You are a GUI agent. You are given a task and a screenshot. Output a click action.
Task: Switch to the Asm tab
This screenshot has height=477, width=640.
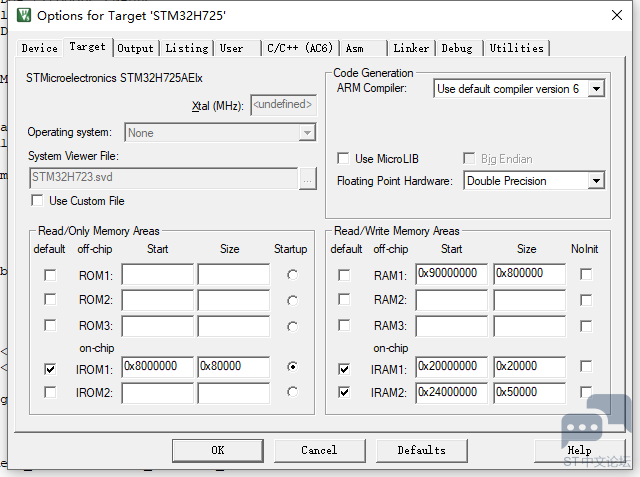363,48
